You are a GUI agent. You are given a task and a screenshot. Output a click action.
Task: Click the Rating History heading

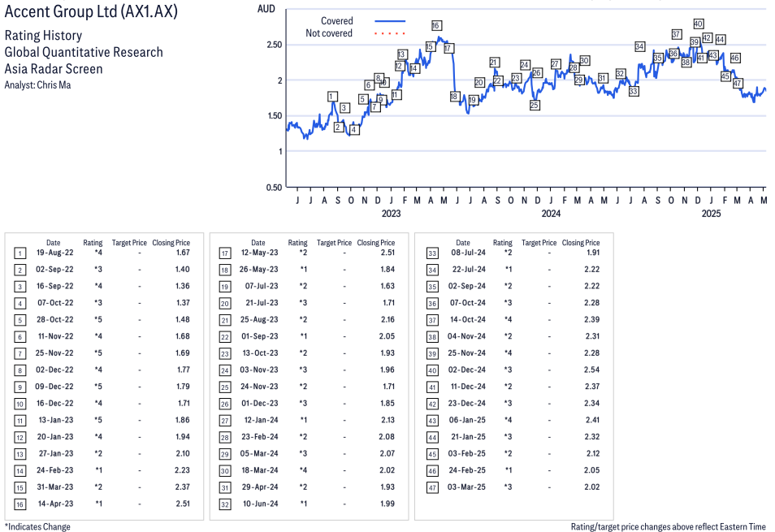point(44,36)
